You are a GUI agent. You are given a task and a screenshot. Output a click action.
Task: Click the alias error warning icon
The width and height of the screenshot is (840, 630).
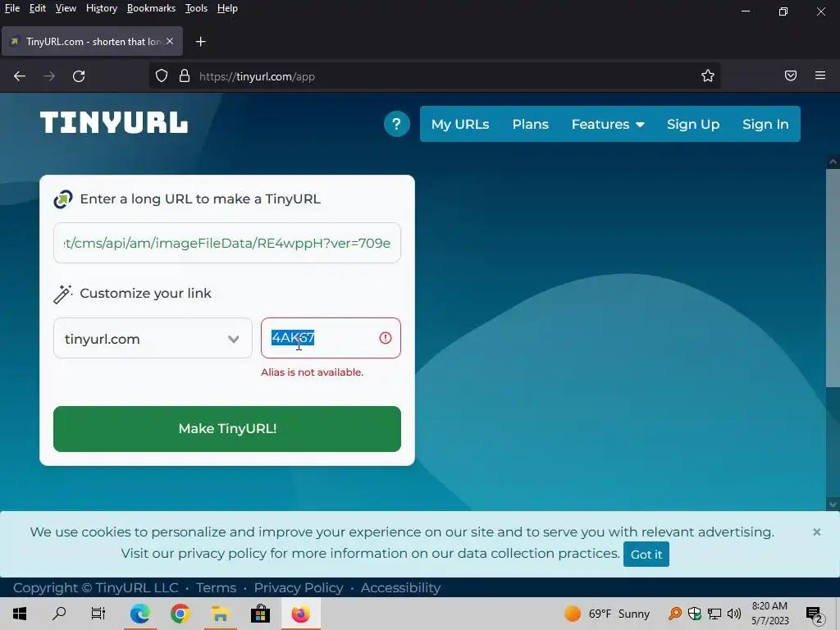386,338
